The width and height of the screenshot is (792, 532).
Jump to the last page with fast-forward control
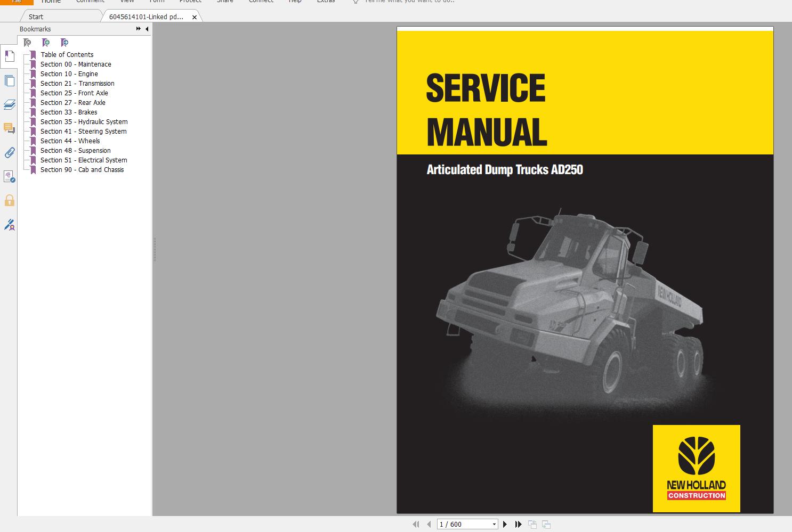[x=518, y=524]
